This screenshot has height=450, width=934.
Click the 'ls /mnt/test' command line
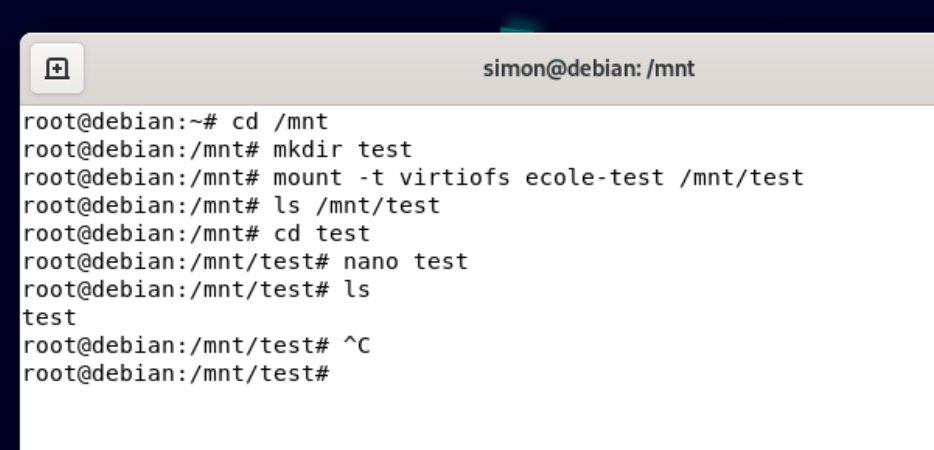click(x=231, y=206)
